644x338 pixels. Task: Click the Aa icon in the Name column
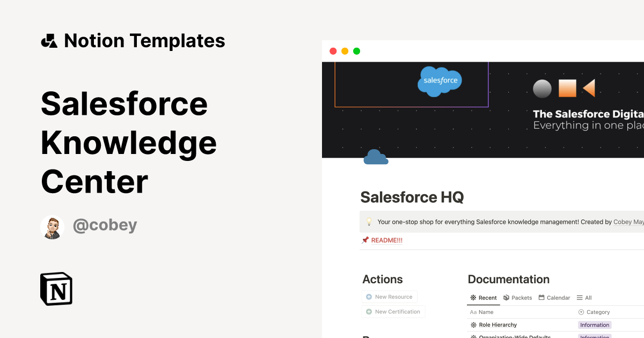474,312
